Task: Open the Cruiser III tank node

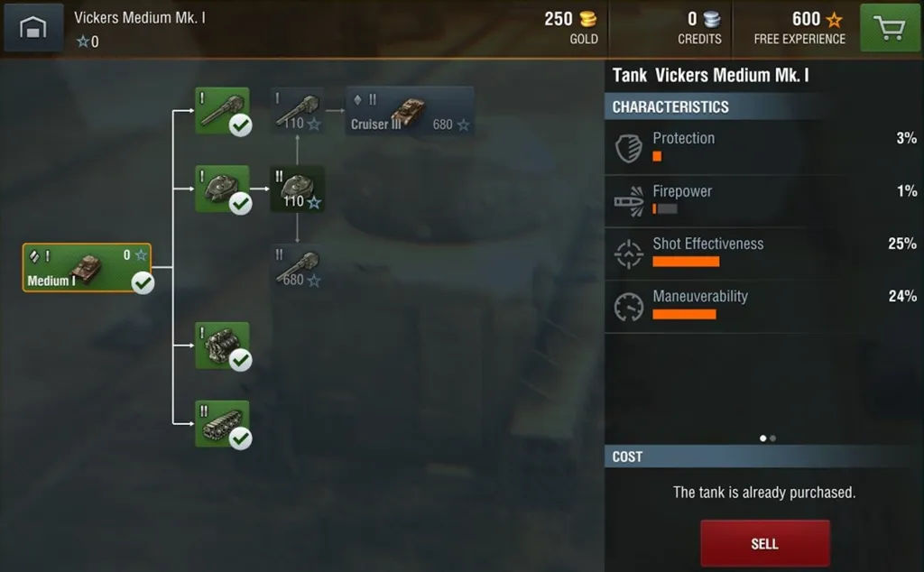Action: (x=411, y=111)
